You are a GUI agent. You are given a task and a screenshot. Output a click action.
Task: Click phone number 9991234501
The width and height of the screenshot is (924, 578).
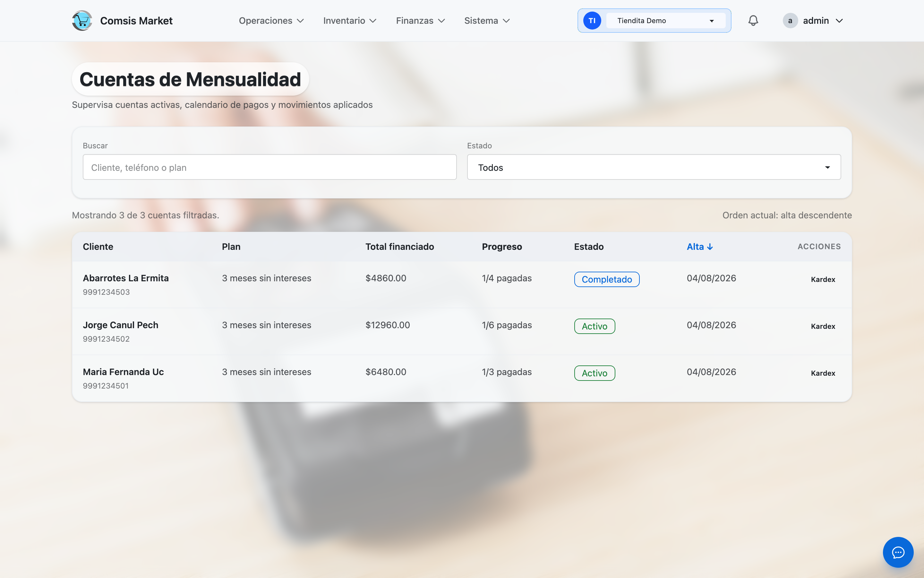[106, 386]
